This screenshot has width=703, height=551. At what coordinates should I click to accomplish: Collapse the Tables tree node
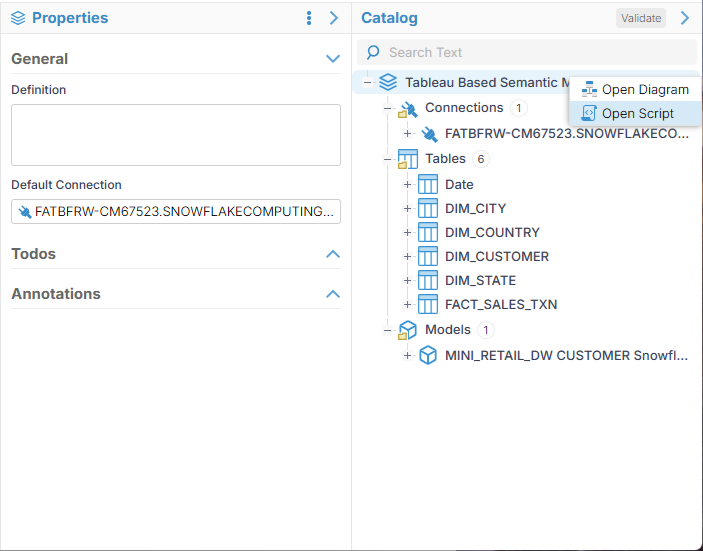click(387, 159)
